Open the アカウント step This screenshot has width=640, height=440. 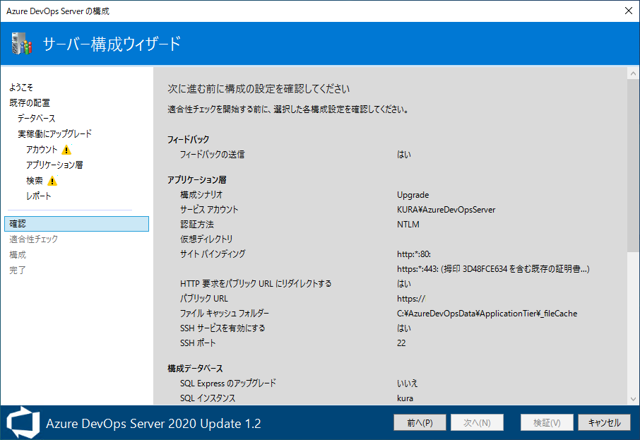(42, 150)
